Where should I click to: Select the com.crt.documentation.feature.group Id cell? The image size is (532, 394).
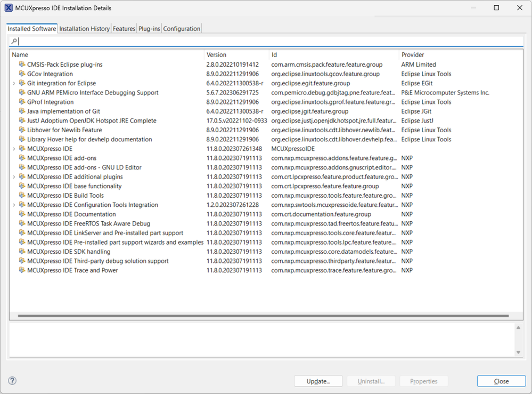tap(321, 214)
